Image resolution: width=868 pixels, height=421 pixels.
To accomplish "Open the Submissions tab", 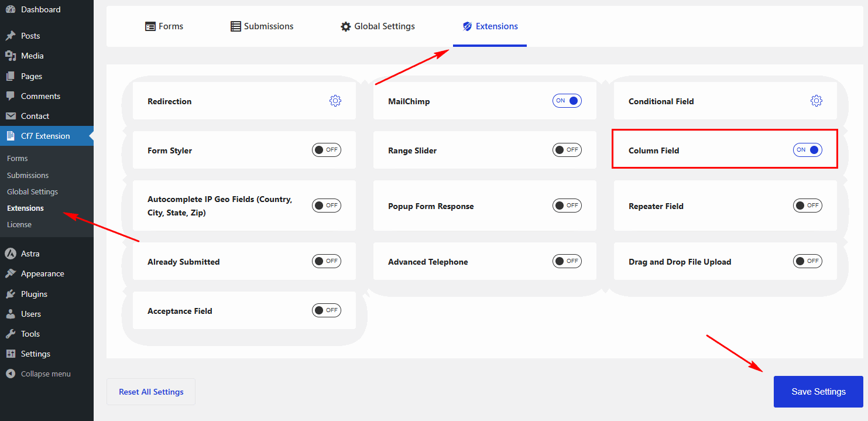I will click(262, 26).
